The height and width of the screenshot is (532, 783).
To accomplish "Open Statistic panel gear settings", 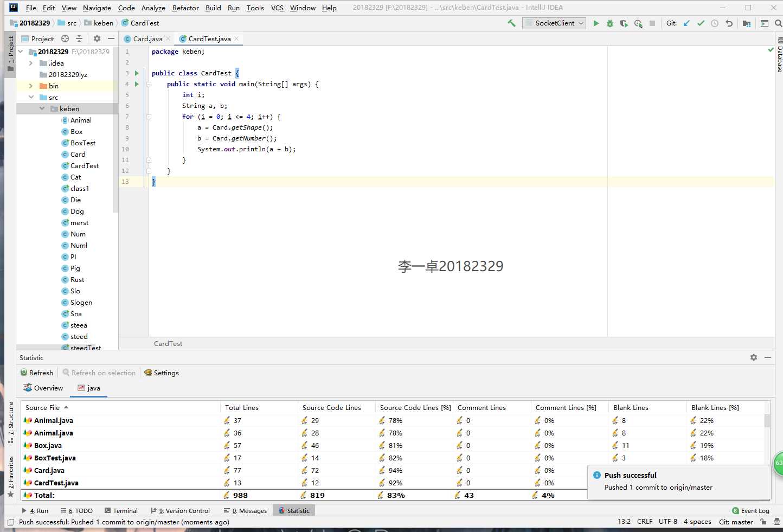I will [x=754, y=357].
